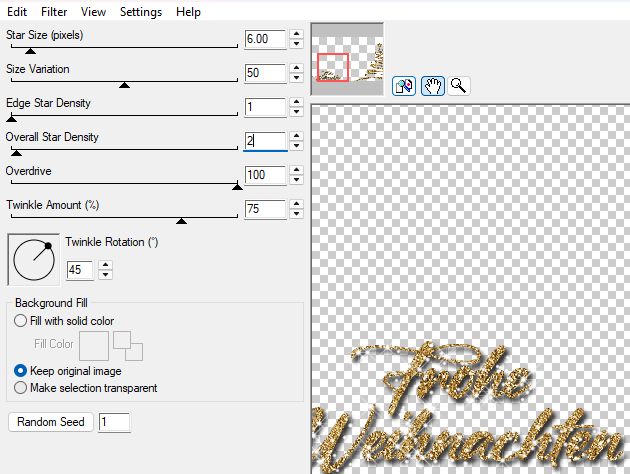Select Fill with solid color option

[21, 321]
